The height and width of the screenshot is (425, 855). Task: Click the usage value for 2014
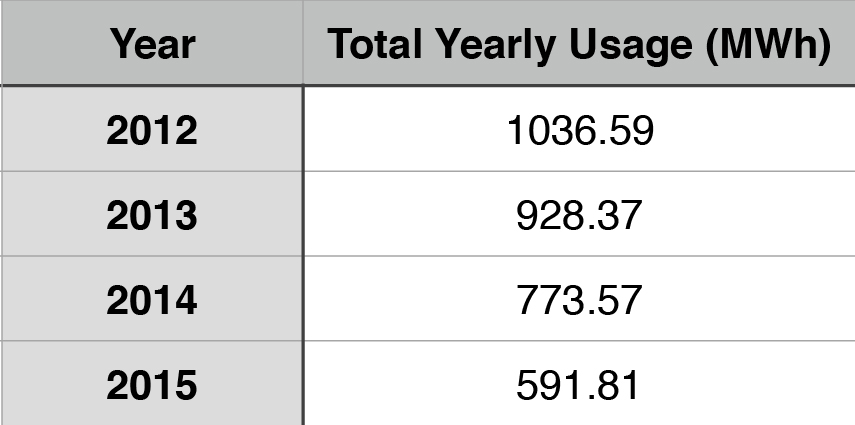(x=579, y=300)
